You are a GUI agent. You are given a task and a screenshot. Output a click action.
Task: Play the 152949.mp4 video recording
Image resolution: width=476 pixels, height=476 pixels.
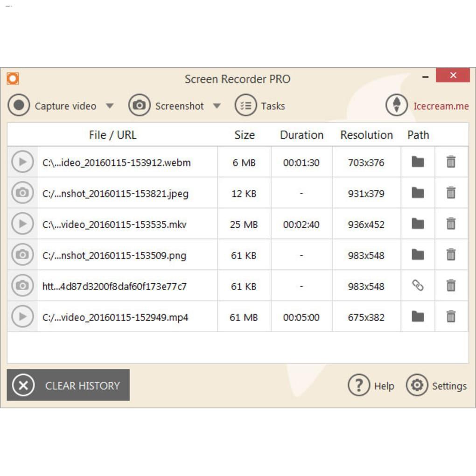(x=22, y=317)
